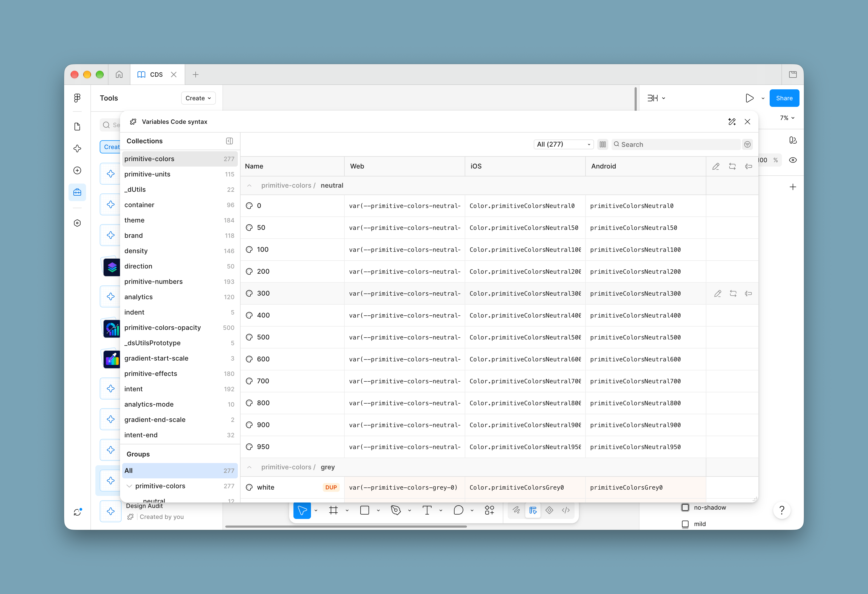
Task: Edit code syntax for row 300
Action: [718, 294]
